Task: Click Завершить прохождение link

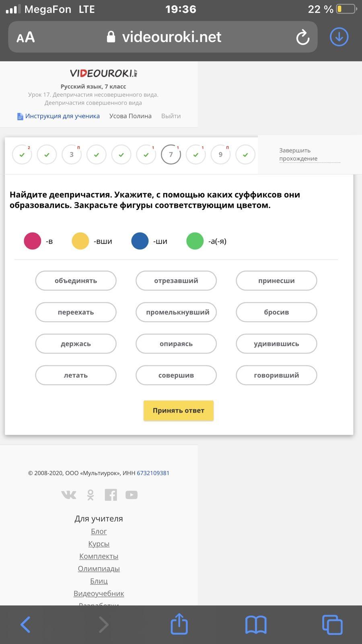Action: pyautogui.click(x=298, y=155)
